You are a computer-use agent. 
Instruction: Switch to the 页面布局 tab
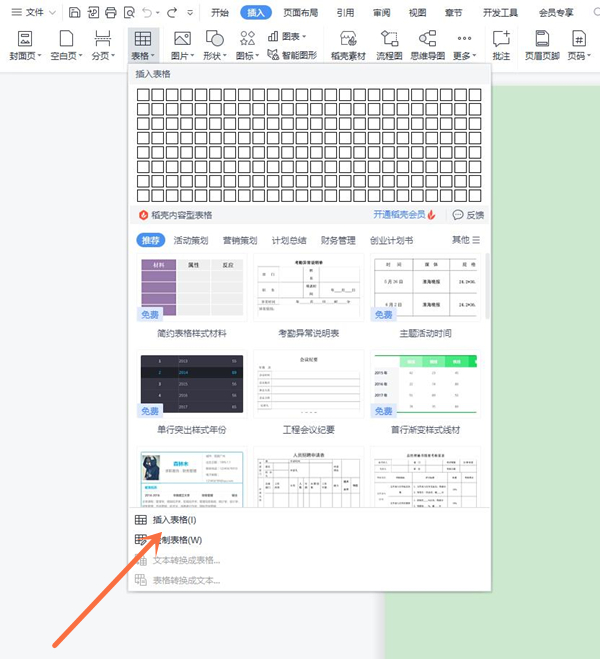[301, 13]
